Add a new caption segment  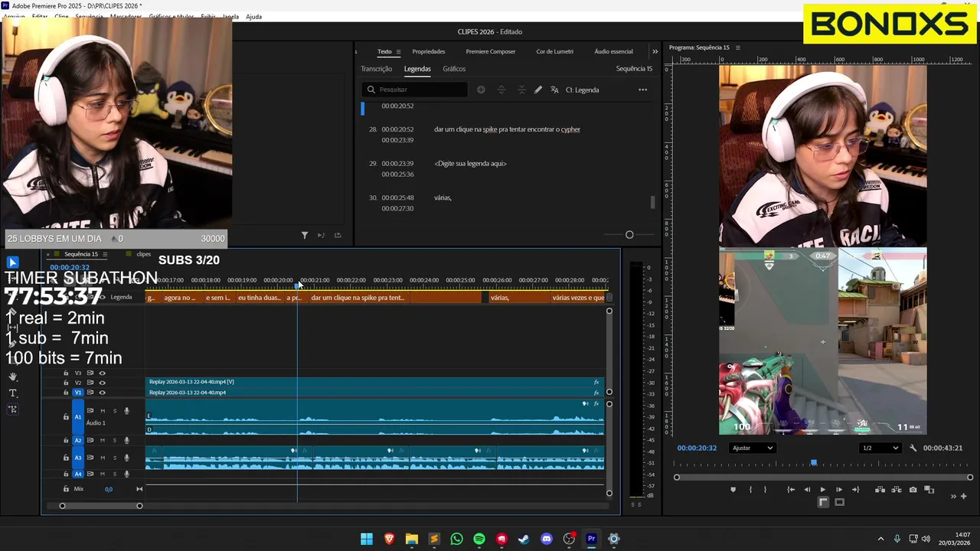point(481,90)
